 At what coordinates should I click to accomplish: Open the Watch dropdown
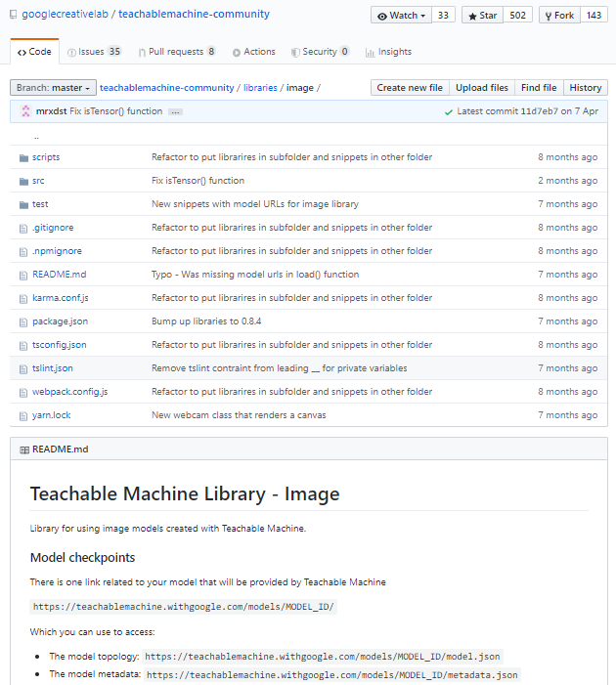(x=401, y=16)
